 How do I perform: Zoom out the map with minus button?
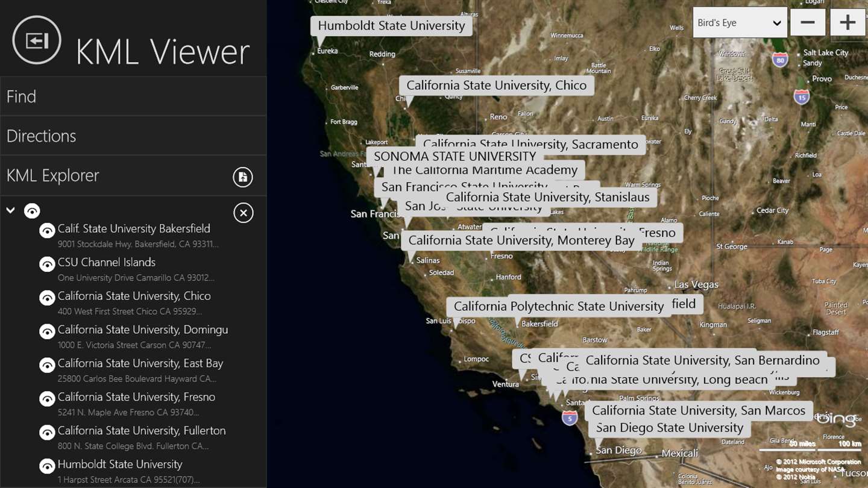tap(808, 23)
